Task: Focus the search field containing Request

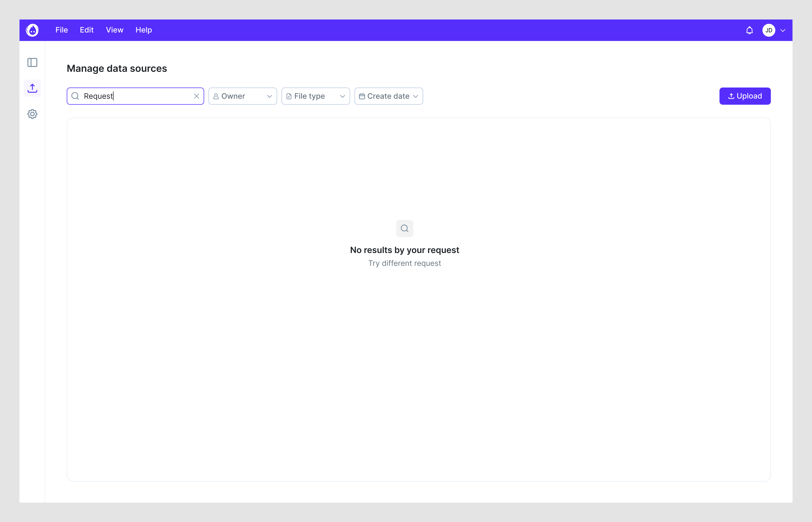Action: [135, 96]
